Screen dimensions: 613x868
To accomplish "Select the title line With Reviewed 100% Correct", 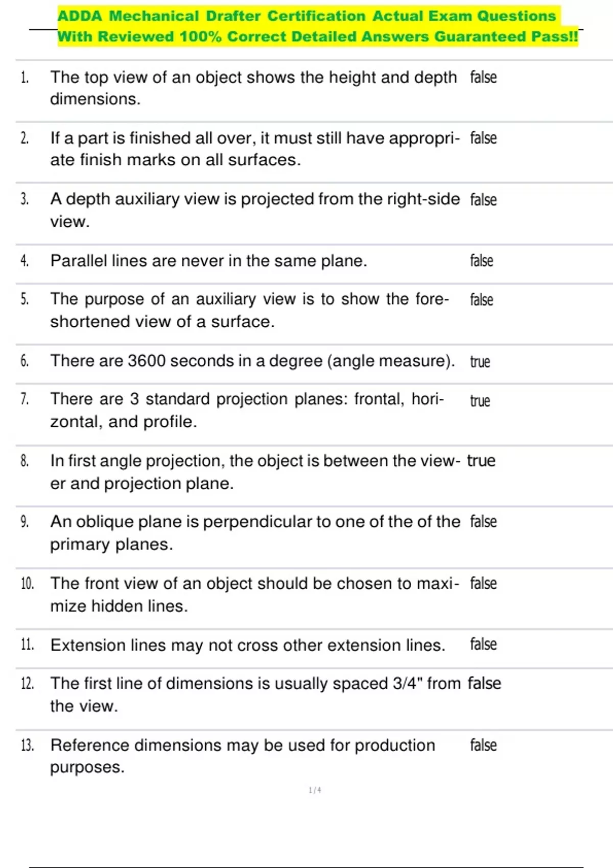I will [x=318, y=37].
